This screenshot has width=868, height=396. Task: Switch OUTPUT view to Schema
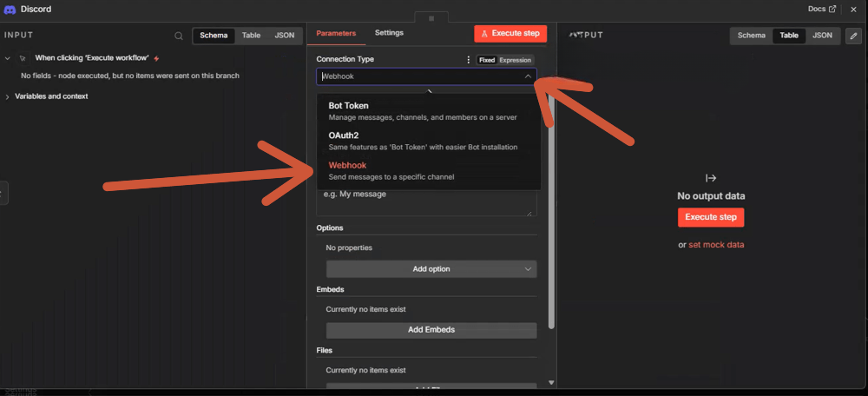[751, 36]
